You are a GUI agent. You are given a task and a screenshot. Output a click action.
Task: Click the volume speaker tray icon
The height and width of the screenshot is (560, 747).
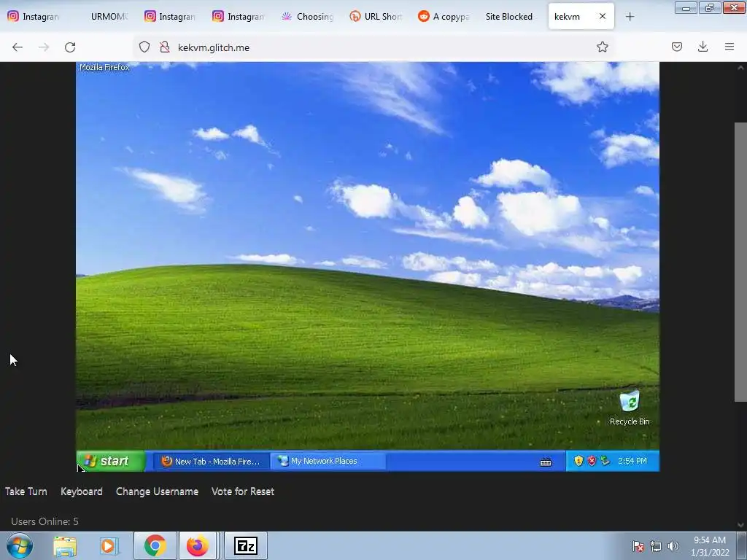pos(673,546)
